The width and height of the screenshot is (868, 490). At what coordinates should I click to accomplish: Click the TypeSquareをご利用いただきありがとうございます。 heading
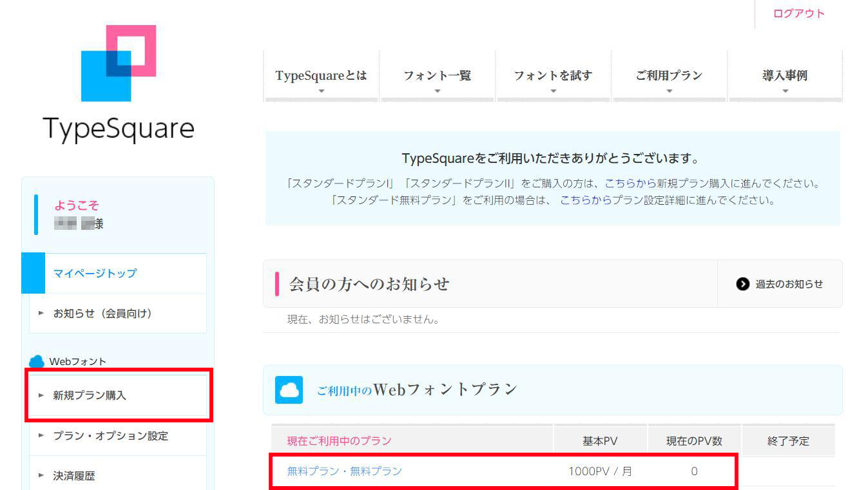tap(550, 158)
